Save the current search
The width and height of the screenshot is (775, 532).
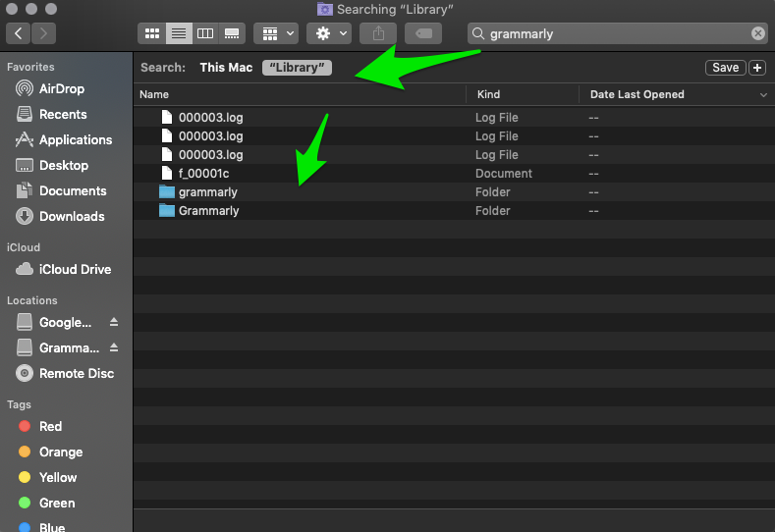(726, 68)
